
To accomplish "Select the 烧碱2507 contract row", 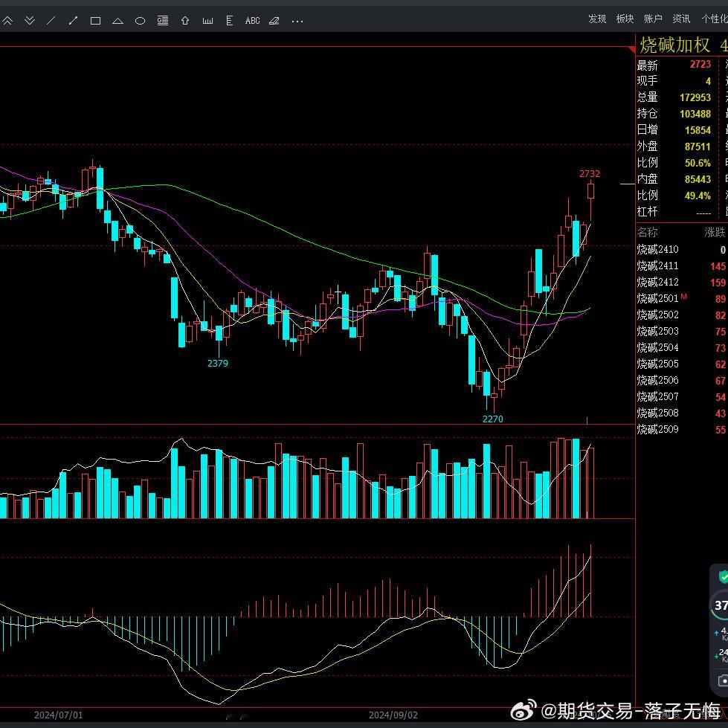I will [x=682, y=397].
